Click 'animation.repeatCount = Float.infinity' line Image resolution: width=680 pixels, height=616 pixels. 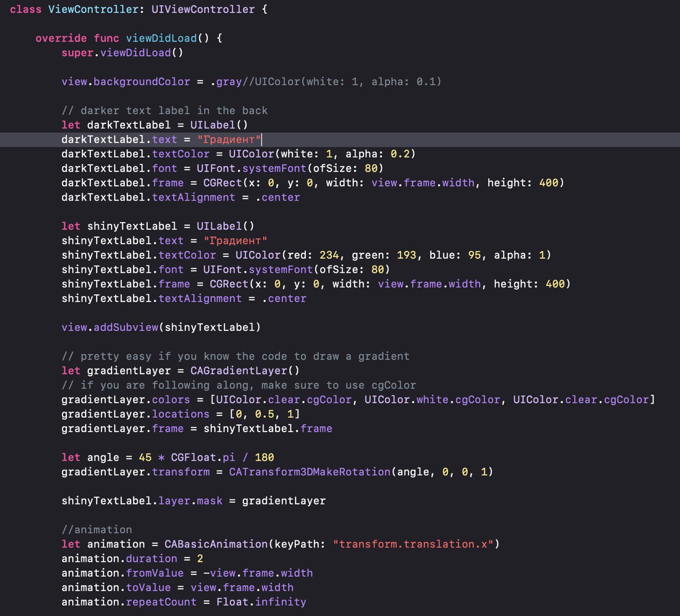coord(184,602)
